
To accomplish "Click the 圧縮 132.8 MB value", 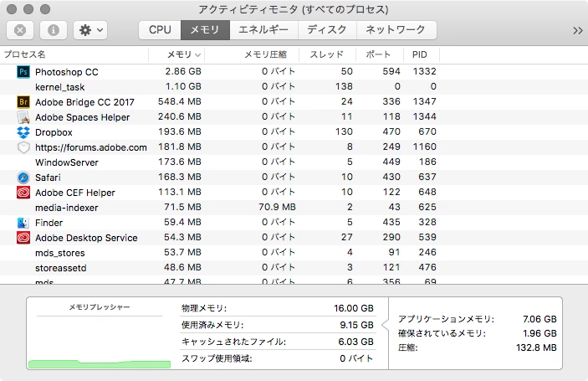I will pos(536,348).
